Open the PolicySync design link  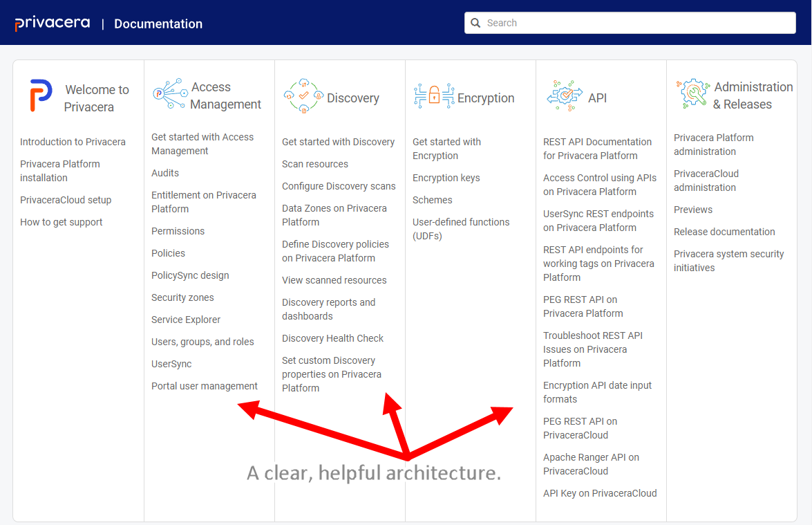point(190,275)
